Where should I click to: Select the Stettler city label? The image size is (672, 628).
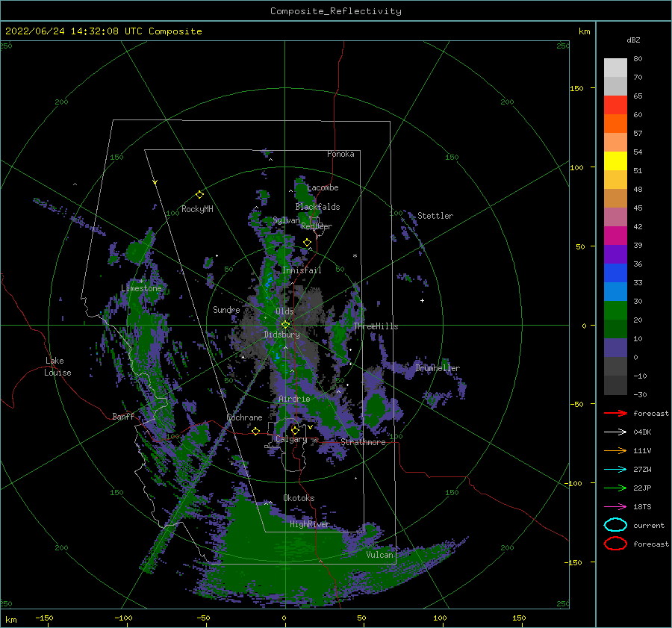[435, 216]
